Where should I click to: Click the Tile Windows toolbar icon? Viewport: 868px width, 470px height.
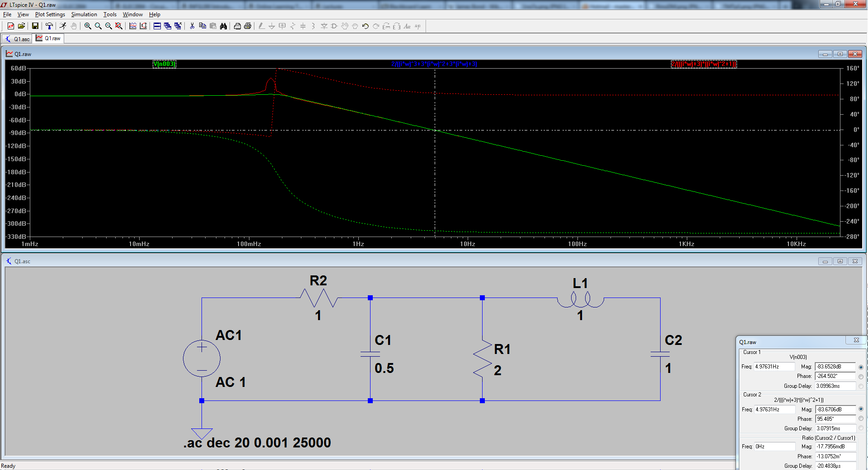click(157, 26)
